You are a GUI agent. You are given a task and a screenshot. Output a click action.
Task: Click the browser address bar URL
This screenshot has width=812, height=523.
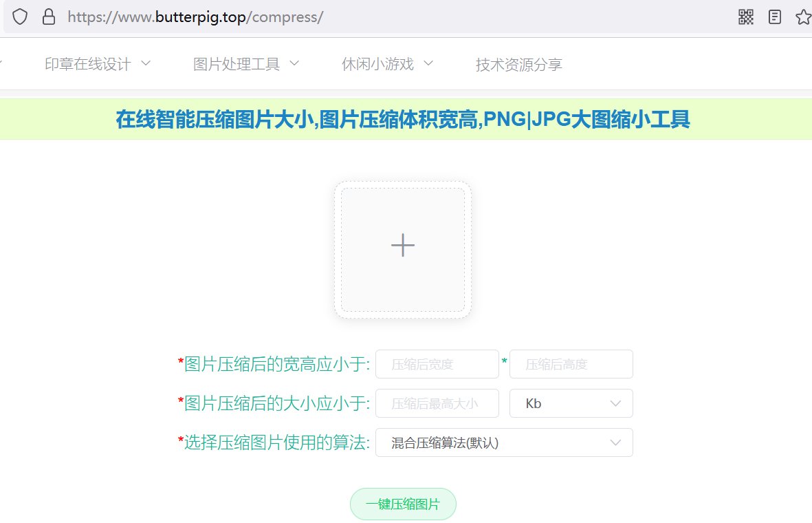195,17
